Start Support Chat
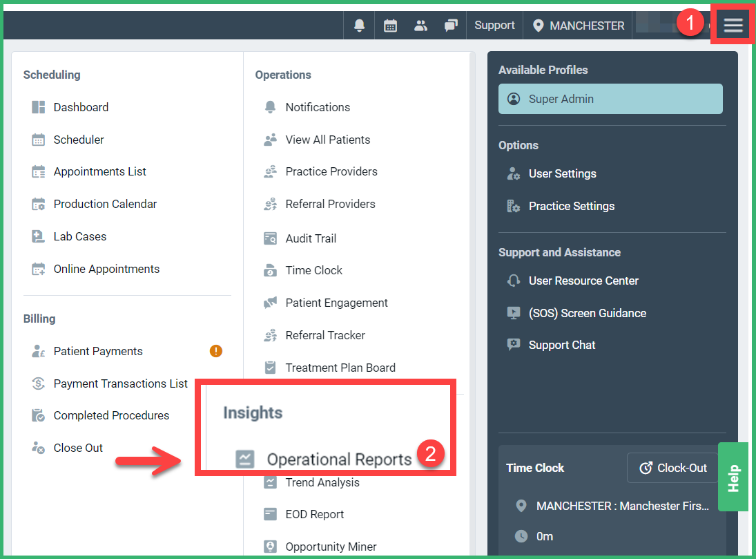The width and height of the screenshot is (756, 559). point(562,345)
